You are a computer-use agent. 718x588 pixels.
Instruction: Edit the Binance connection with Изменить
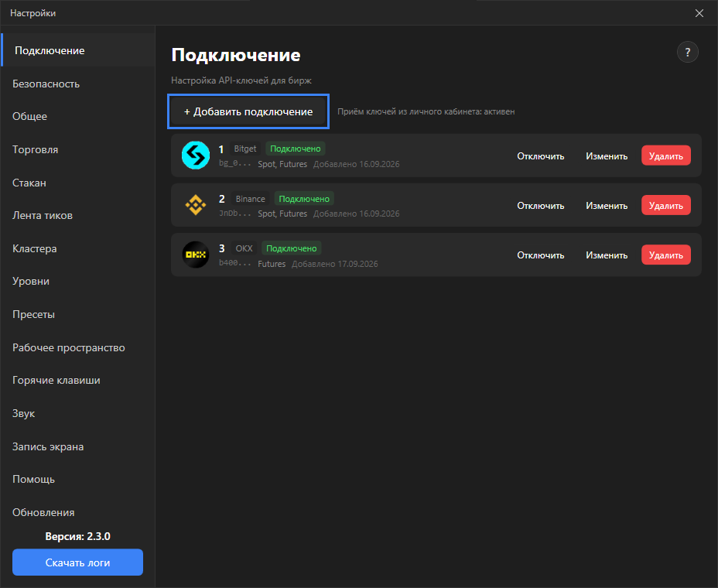coord(607,206)
